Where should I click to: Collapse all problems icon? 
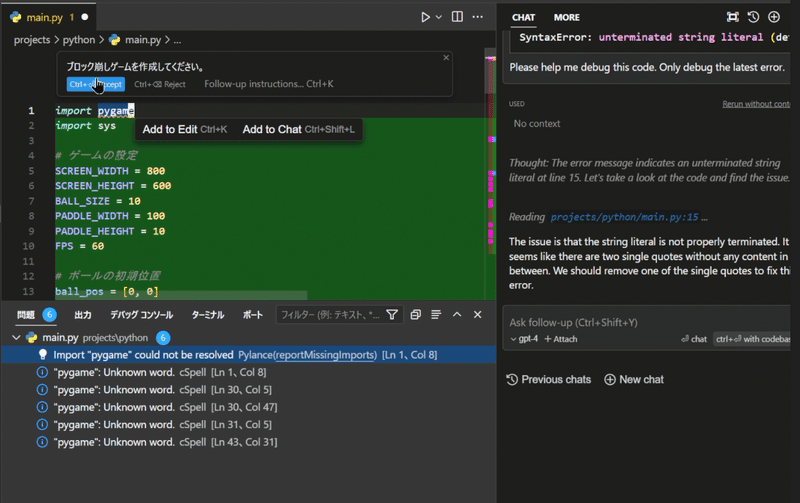click(416, 315)
